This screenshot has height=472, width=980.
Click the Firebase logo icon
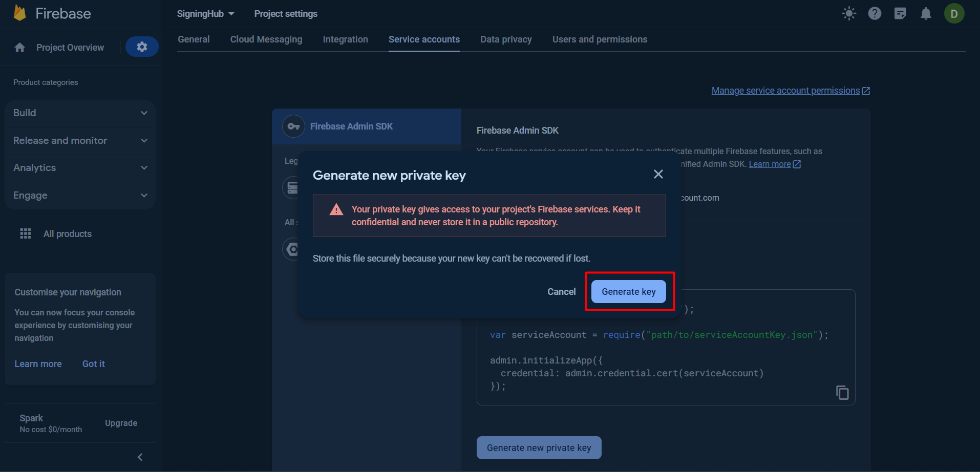20,13
